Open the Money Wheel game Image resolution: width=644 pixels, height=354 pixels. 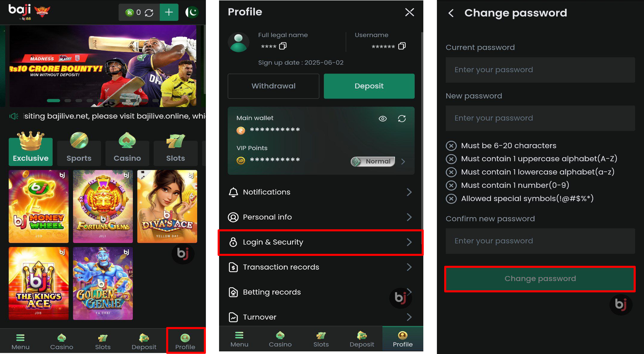coord(39,206)
